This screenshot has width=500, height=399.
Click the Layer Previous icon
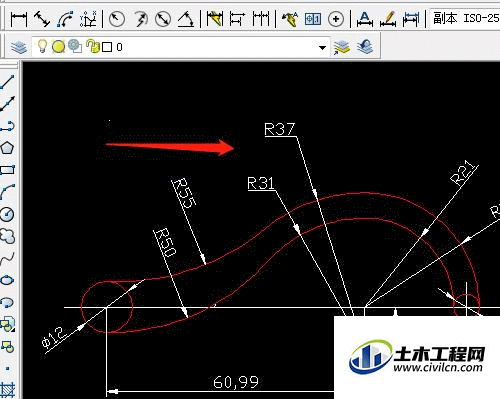[365, 47]
